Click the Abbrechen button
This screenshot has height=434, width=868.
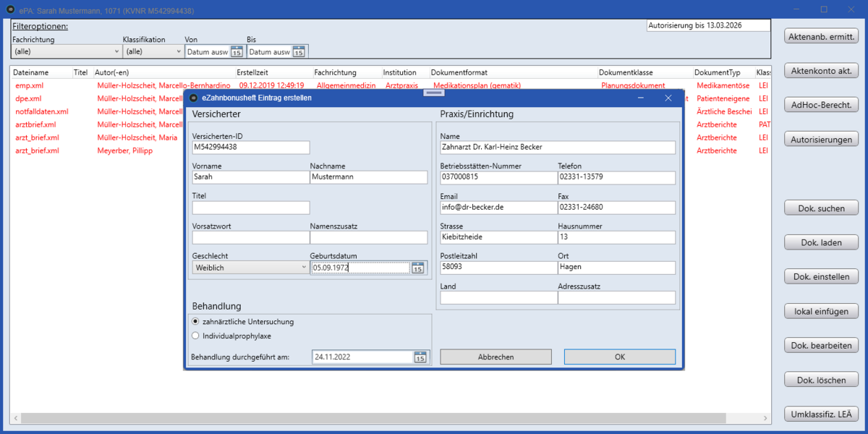[496, 357]
